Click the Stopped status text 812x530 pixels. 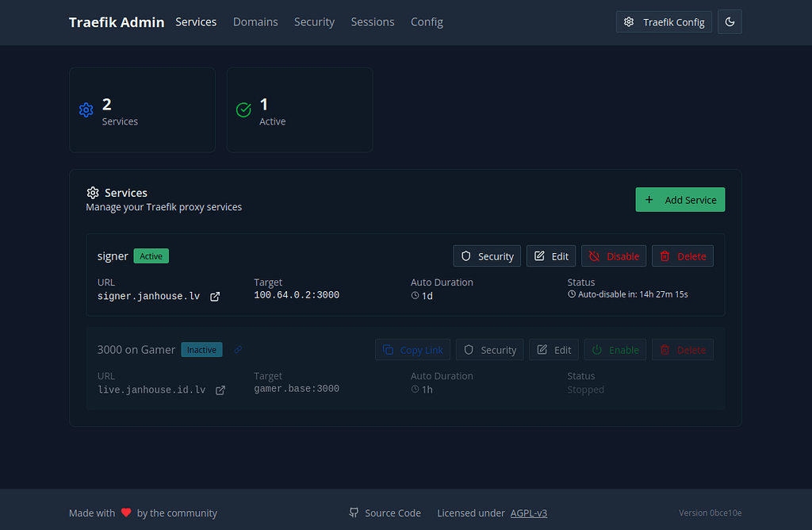(x=586, y=390)
